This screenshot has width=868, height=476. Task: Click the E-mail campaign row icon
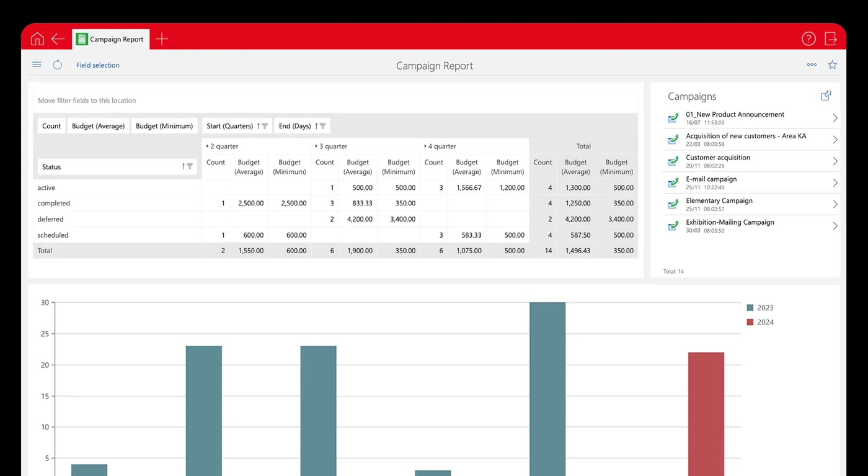click(673, 183)
